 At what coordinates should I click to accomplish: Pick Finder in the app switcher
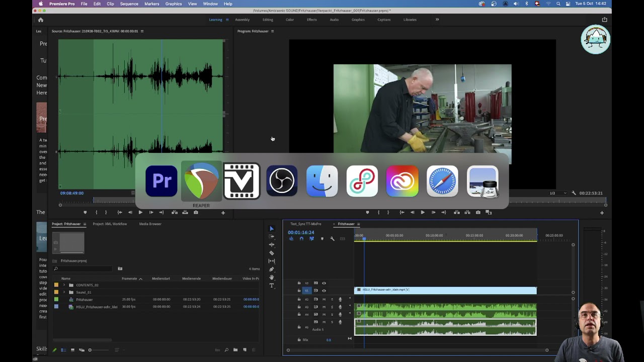[x=322, y=181]
